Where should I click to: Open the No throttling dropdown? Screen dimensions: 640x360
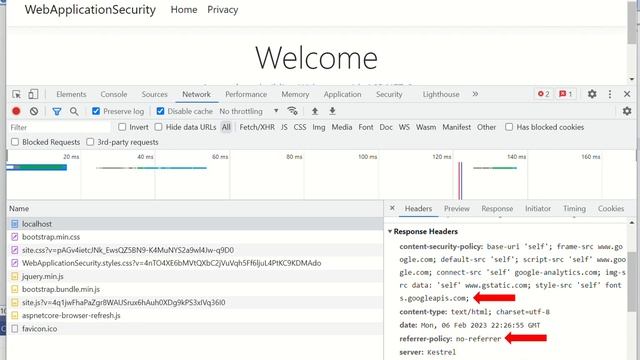(x=249, y=111)
